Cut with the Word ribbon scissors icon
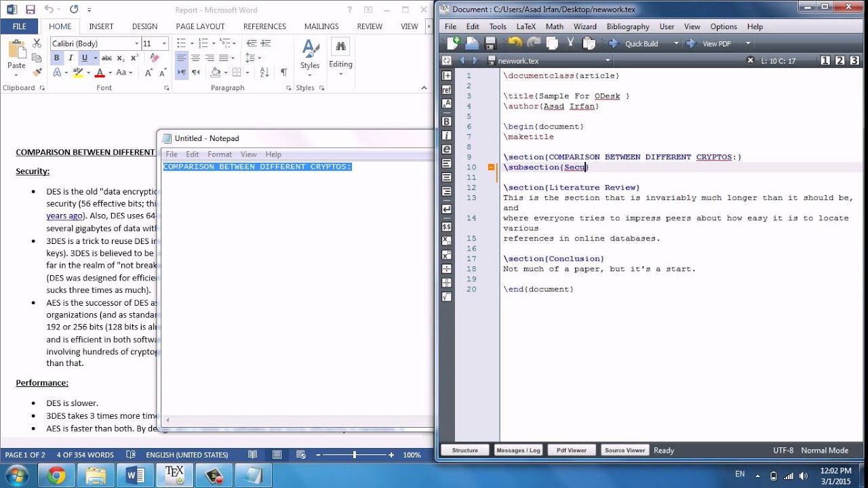The height and width of the screenshot is (488, 868). tap(37, 43)
